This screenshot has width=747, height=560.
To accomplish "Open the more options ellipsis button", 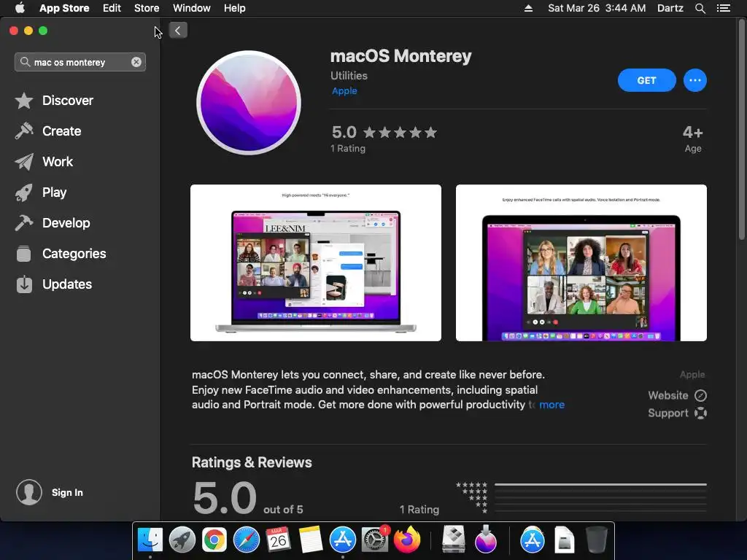I will tap(695, 80).
